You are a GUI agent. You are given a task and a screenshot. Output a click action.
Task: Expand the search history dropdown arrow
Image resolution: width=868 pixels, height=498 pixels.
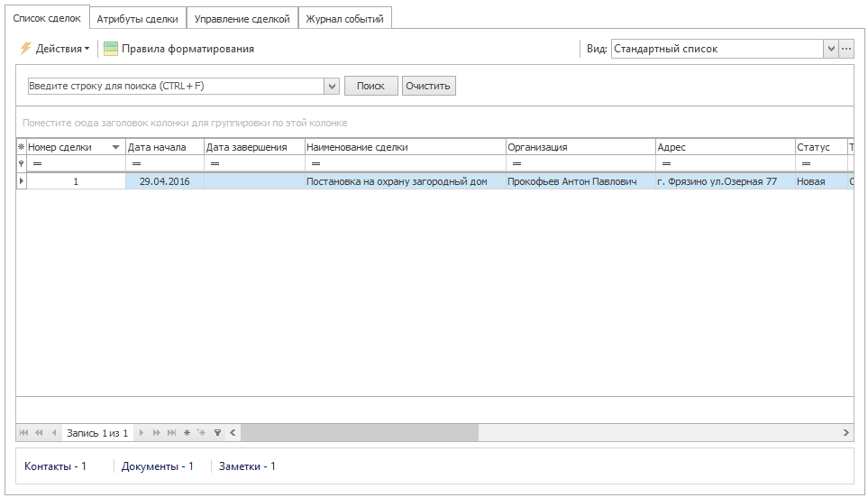332,86
